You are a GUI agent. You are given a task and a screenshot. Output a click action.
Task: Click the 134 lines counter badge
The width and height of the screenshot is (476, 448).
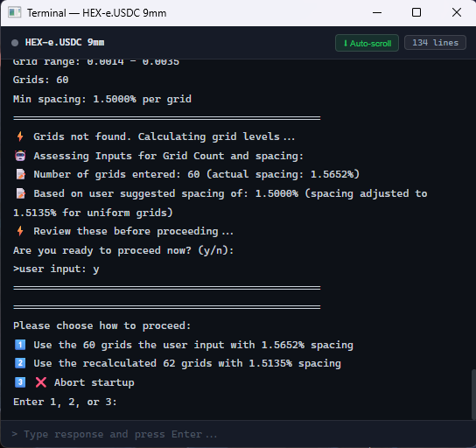coord(435,43)
